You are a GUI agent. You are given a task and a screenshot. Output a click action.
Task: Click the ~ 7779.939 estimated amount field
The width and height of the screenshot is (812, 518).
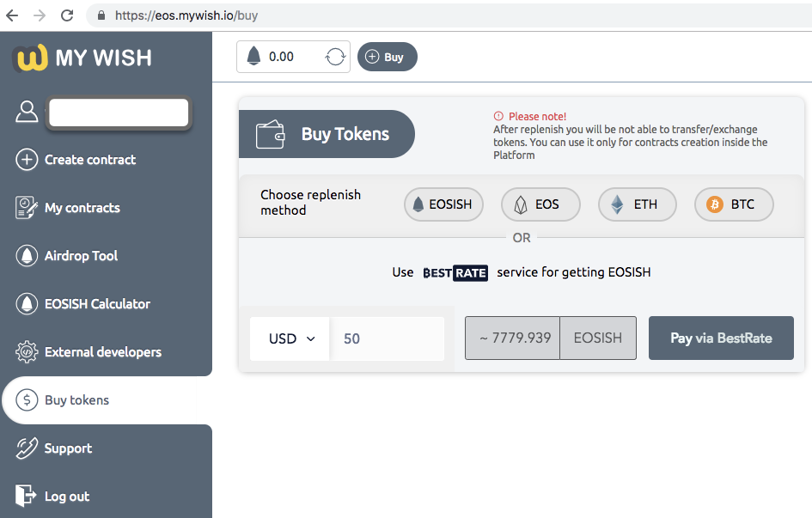pos(513,338)
